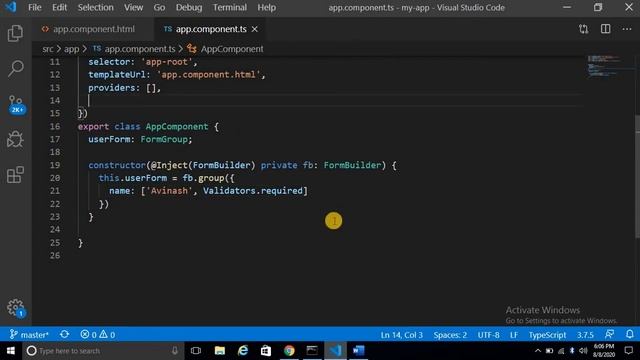Click the src breadcrumb segment
The height and width of the screenshot is (360, 640).
point(48,49)
